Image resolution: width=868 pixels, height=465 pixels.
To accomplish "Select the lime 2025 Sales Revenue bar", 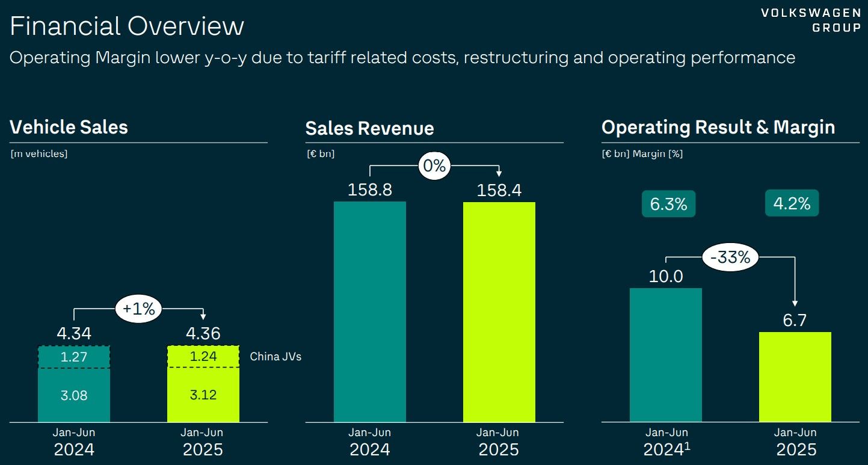I will coord(499,312).
